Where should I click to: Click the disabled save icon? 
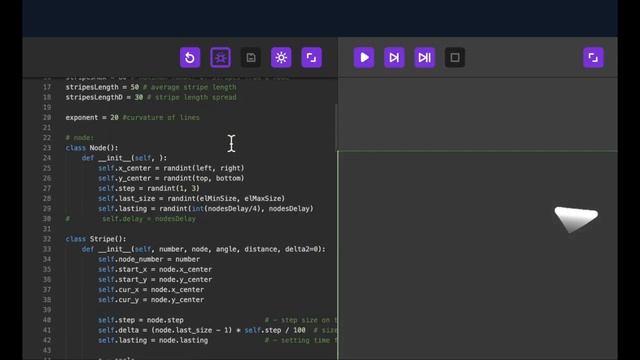(x=251, y=58)
